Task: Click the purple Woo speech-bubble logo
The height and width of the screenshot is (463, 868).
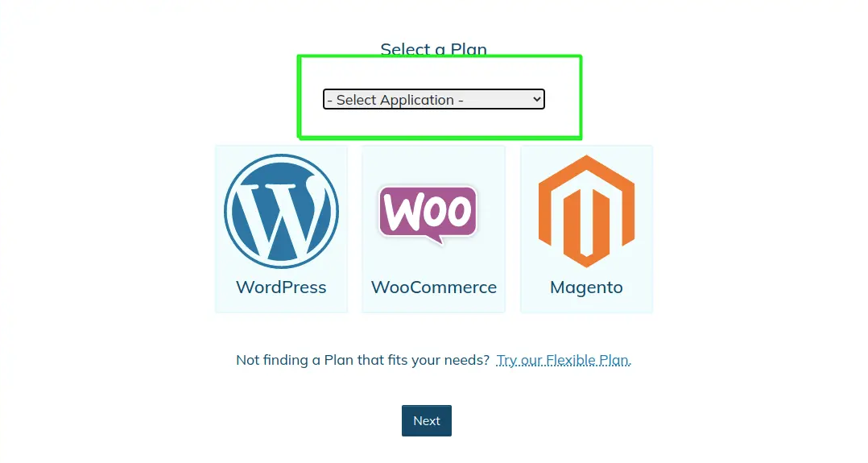Action: tap(428, 215)
